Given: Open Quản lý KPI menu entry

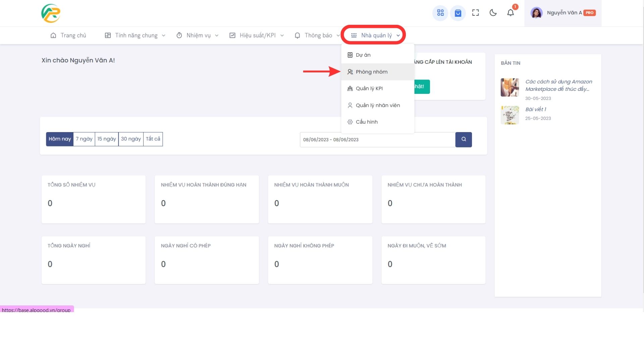Looking at the screenshot, I should 378,88.
